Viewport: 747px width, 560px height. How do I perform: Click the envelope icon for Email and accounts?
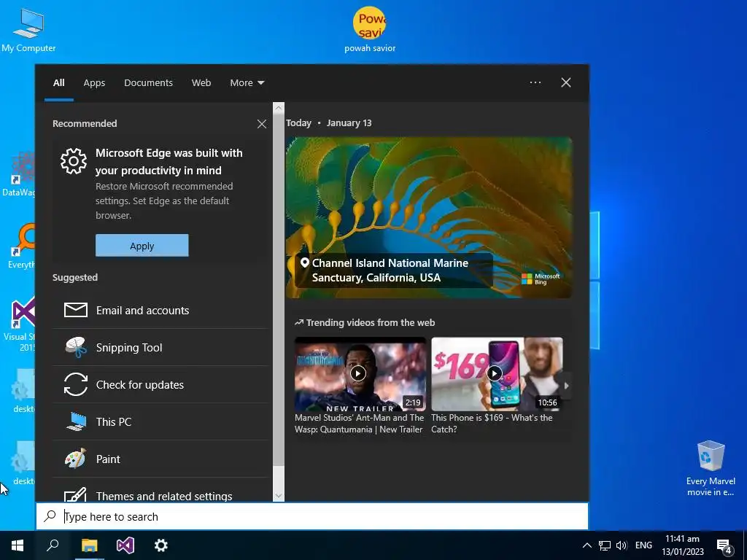click(76, 310)
